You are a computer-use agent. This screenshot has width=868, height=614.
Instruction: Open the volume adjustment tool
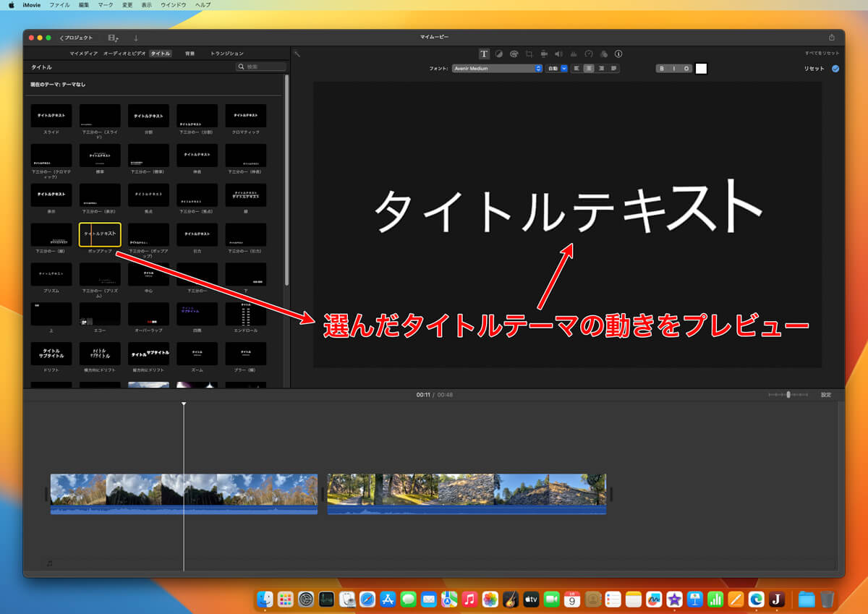(558, 54)
